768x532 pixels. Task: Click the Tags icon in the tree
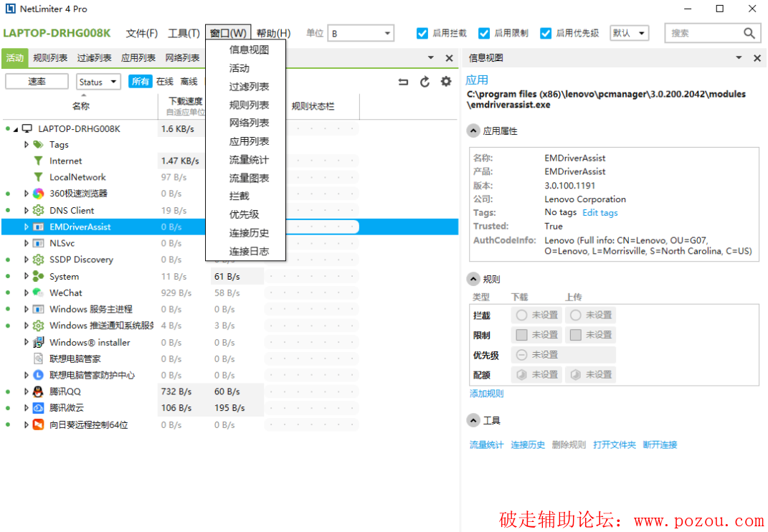tap(38, 145)
